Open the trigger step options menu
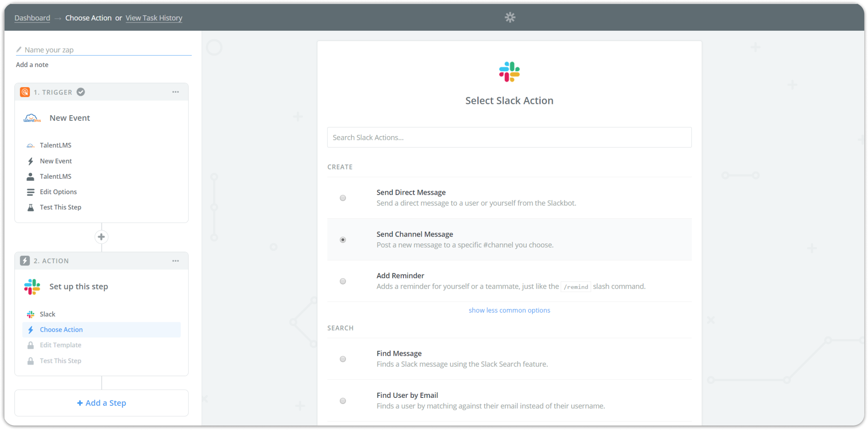The image size is (868, 430). pyautogui.click(x=175, y=92)
